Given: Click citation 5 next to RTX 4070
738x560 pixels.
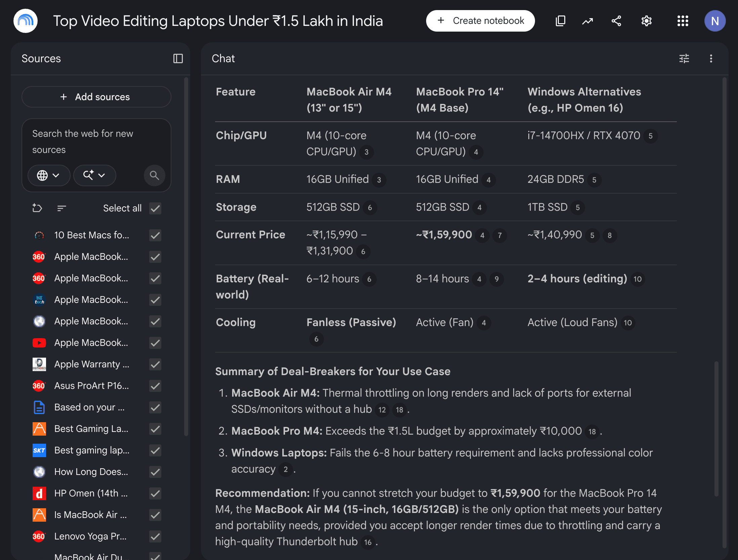Looking at the screenshot, I should pyautogui.click(x=650, y=136).
